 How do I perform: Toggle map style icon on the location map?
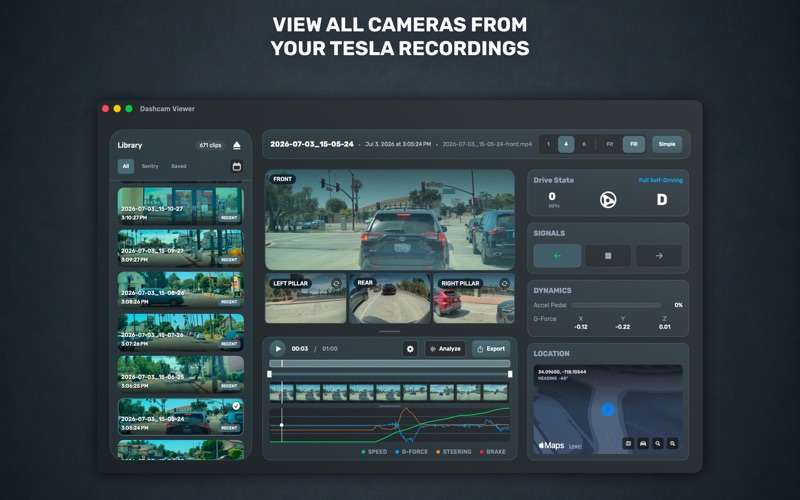(x=628, y=443)
